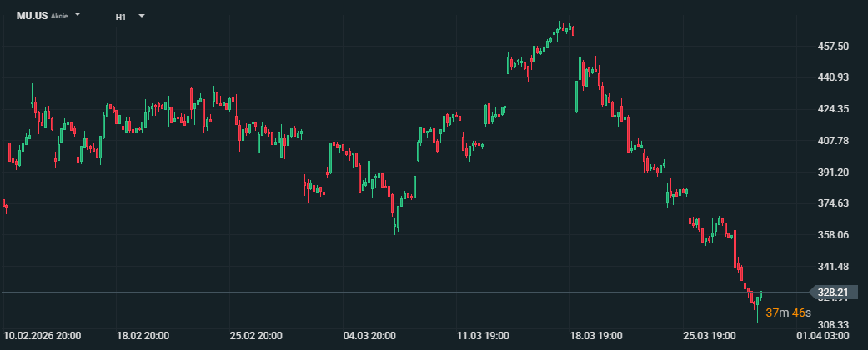
Task: Click the 440.93 price axis label
Action: (833, 77)
